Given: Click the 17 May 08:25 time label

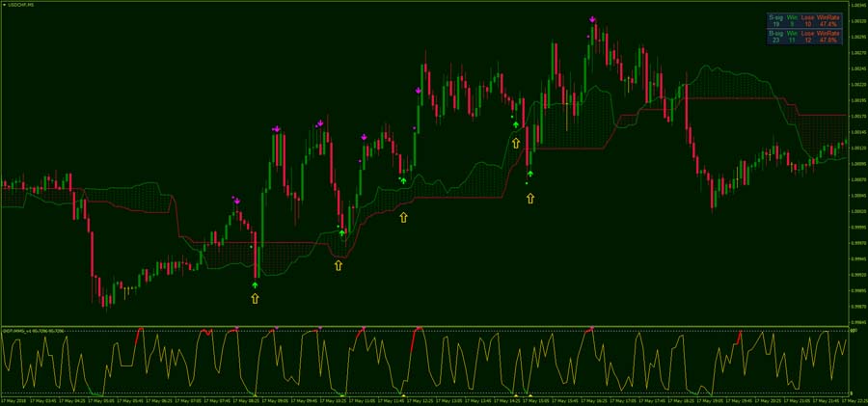Looking at the screenshot, I should (x=247, y=400).
